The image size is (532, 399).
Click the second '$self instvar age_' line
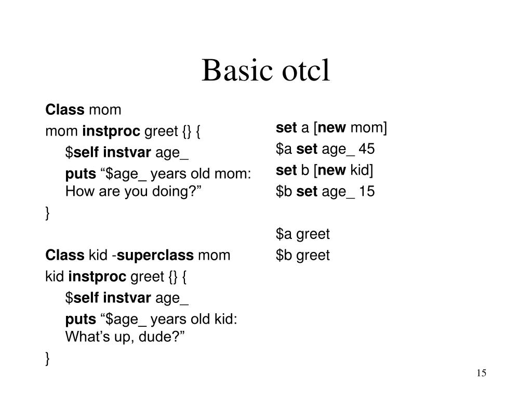coord(127,298)
